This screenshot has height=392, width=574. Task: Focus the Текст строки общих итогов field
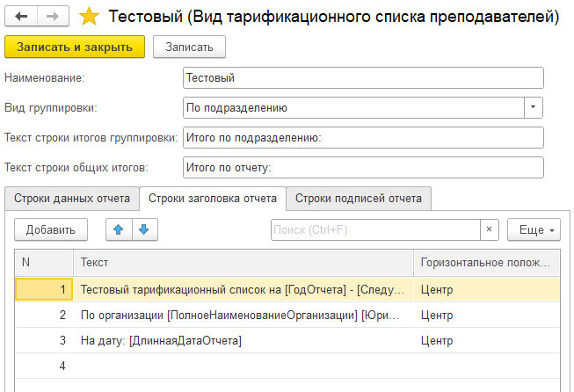pyautogui.click(x=363, y=167)
